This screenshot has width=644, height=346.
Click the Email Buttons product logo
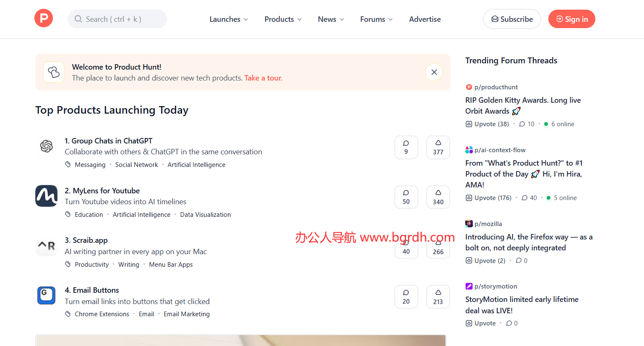[46, 295]
